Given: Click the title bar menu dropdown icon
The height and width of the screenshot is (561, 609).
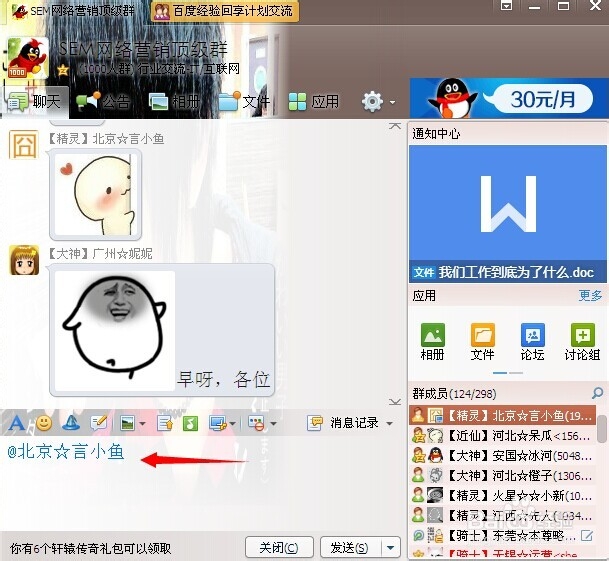Looking at the screenshot, I should click(x=506, y=5).
